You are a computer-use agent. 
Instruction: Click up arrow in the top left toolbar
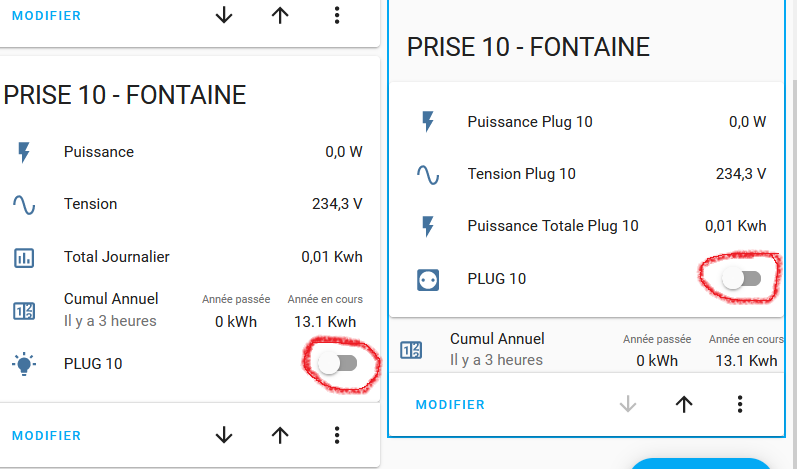tap(280, 15)
